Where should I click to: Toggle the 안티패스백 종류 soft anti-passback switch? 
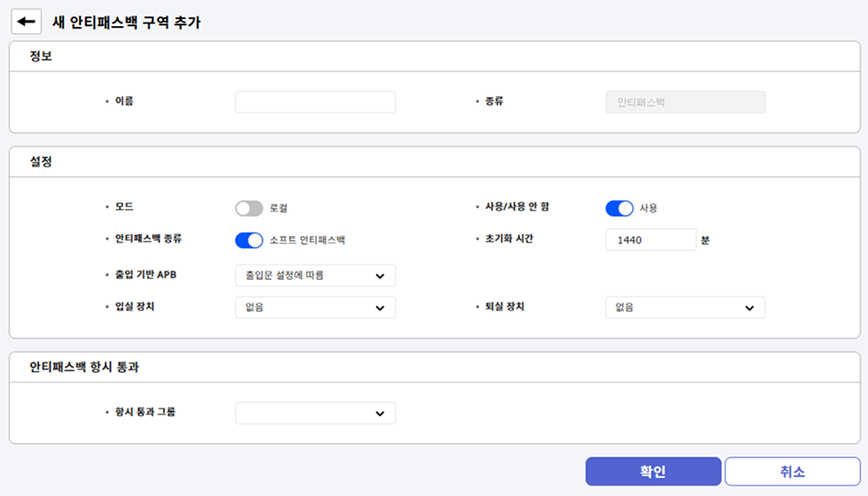248,240
